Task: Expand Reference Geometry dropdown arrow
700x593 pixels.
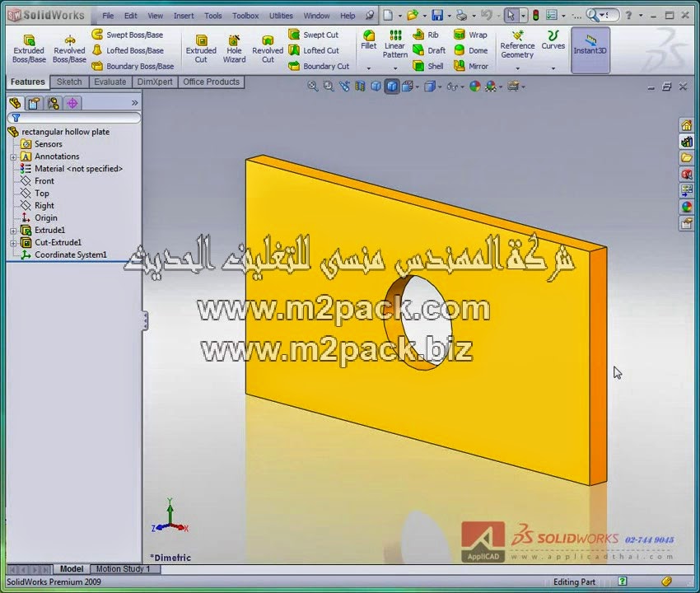Action: click(x=517, y=68)
